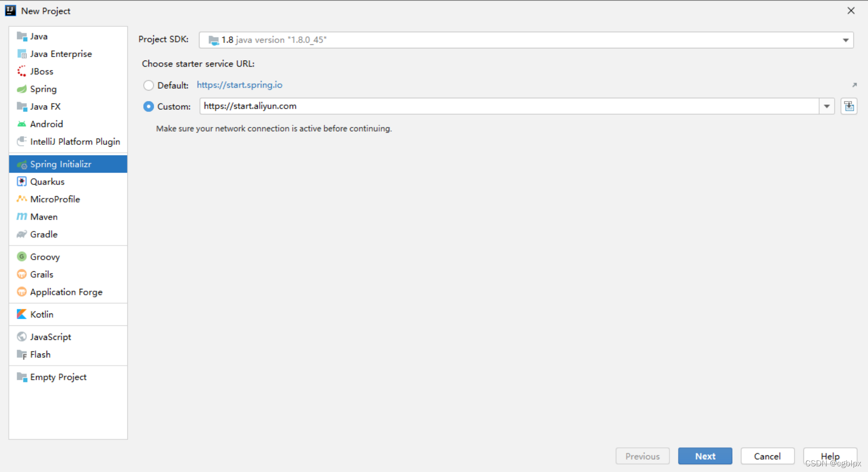Click the 'Default:' option label
Image resolution: width=868 pixels, height=472 pixels.
click(x=173, y=85)
